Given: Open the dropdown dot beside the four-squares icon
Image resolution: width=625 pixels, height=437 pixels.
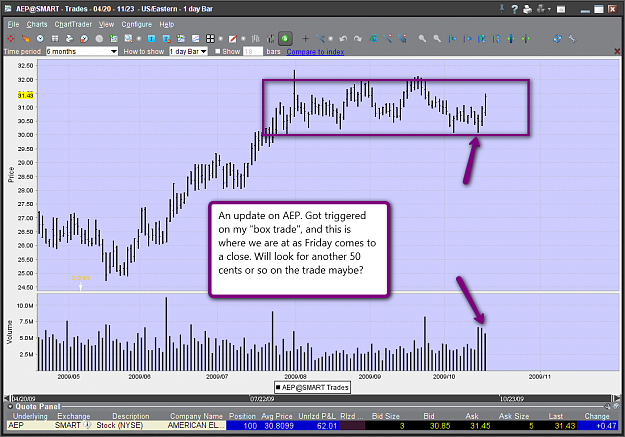Looking at the screenshot, I should click(x=220, y=39).
